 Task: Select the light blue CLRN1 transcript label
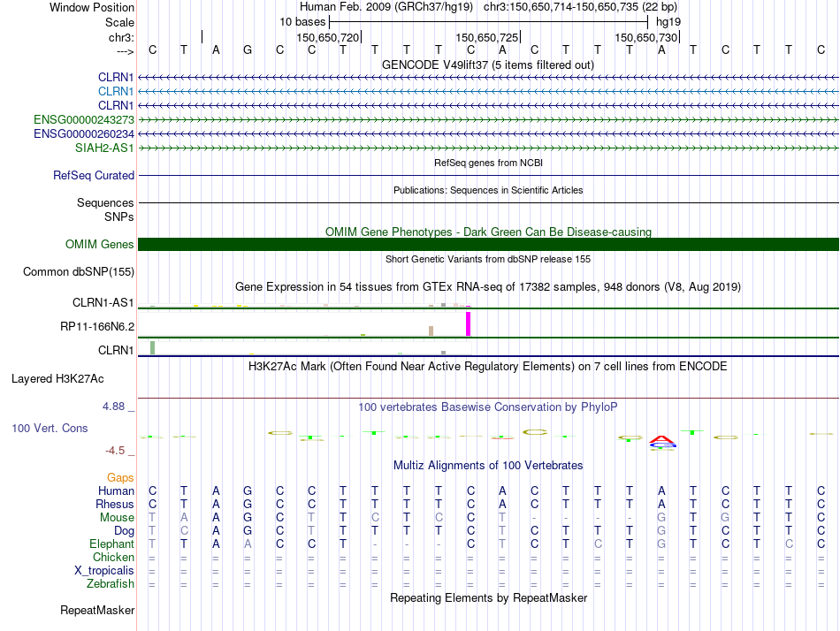(x=116, y=91)
